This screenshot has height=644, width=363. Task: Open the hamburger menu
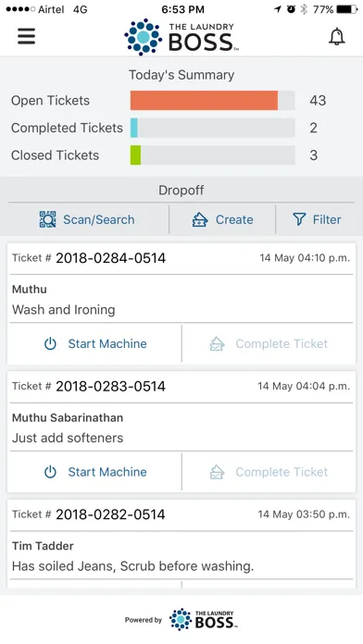pyautogui.click(x=26, y=36)
